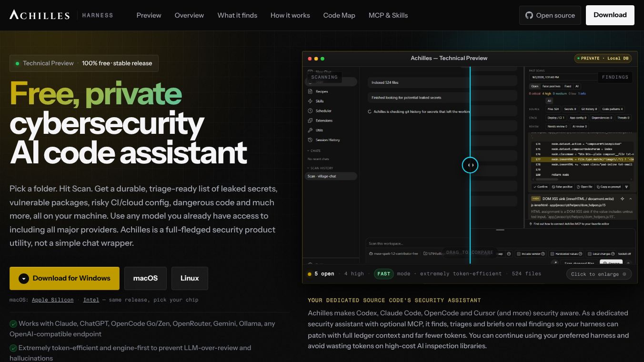Click Download for Windows

[x=64, y=279]
